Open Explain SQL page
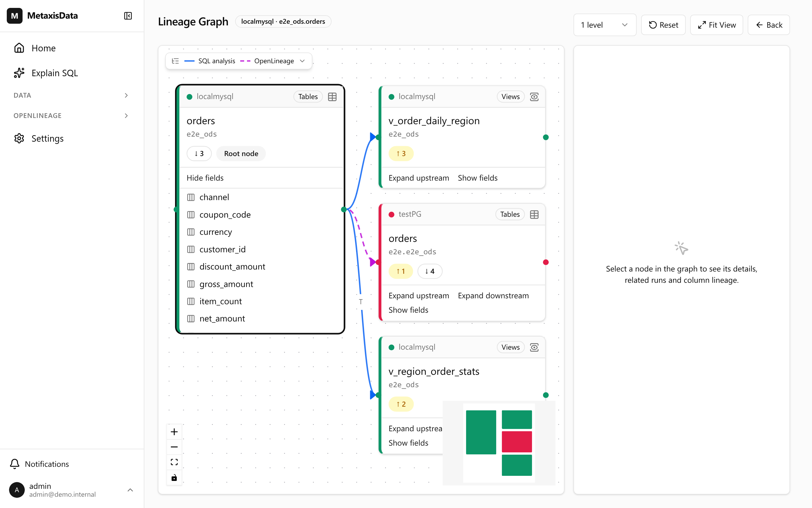 [72, 73]
